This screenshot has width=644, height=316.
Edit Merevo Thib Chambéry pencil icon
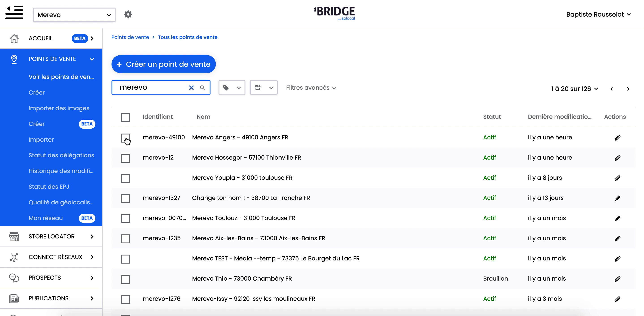[x=617, y=279]
